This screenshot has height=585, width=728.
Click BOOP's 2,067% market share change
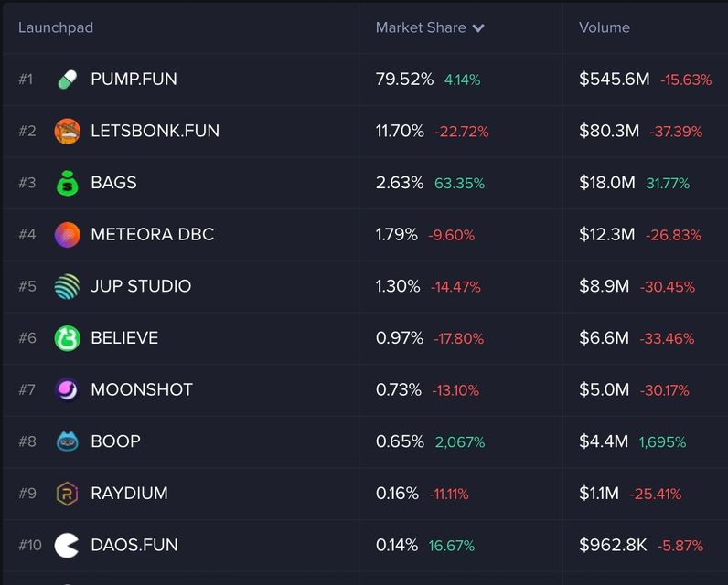click(x=460, y=442)
